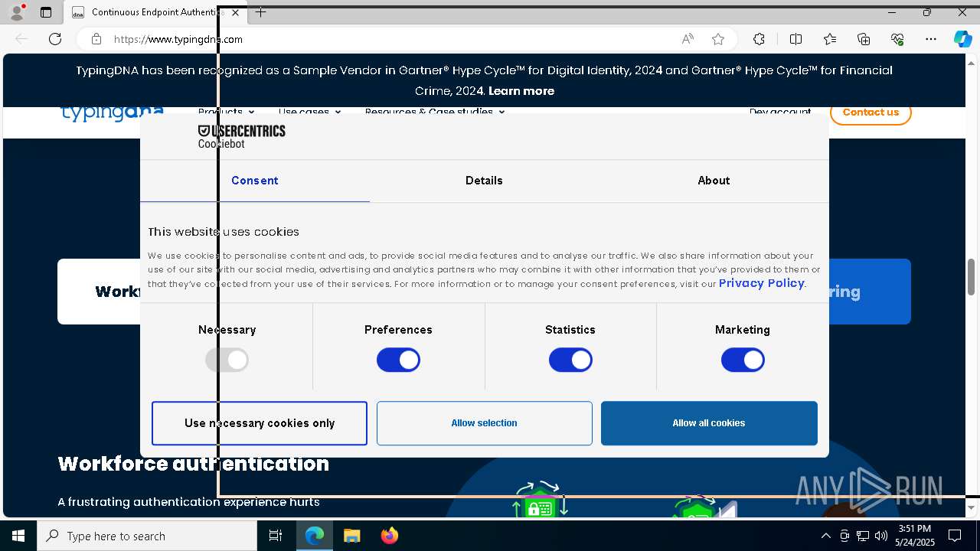Open the Windows Start menu

click(18, 536)
